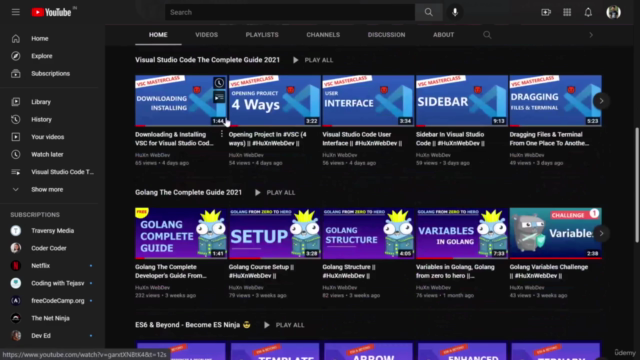Image resolution: width=640 pixels, height=360 pixels.
Task: Click into the Search input field
Action: (290, 12)
